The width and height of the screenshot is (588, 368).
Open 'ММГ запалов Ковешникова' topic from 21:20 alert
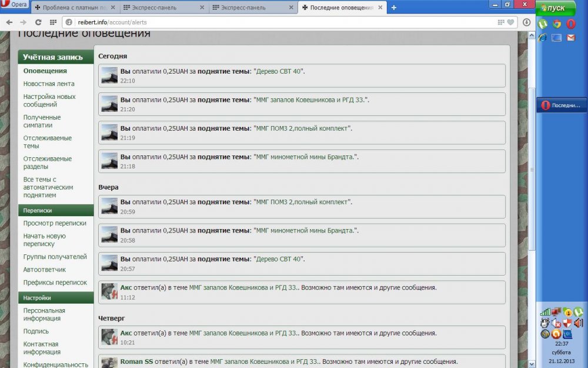pyautogui.click(x=310, y=100)
